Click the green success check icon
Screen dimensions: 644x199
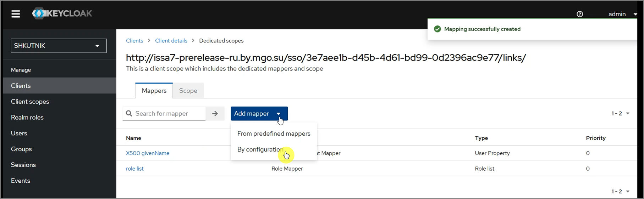click(x=437, y=29)
